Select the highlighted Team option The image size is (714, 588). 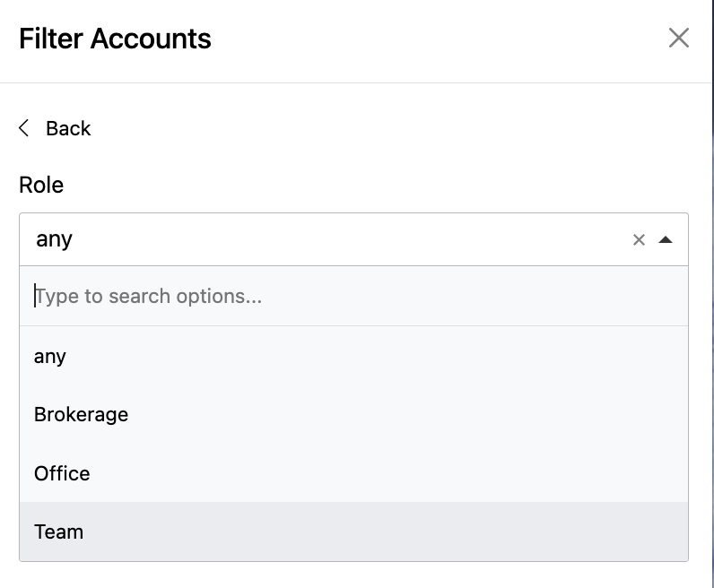coord(353,532)
